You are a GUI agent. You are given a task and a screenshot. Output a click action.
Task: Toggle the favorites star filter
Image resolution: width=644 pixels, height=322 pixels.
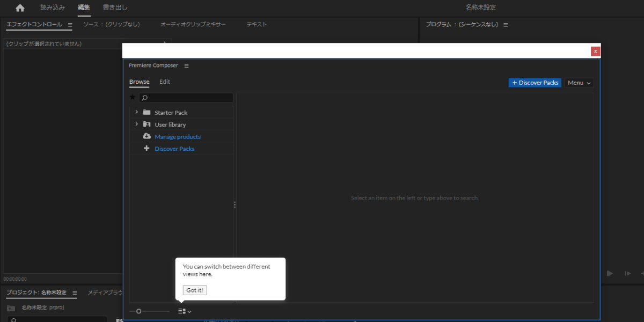[133, 97]
